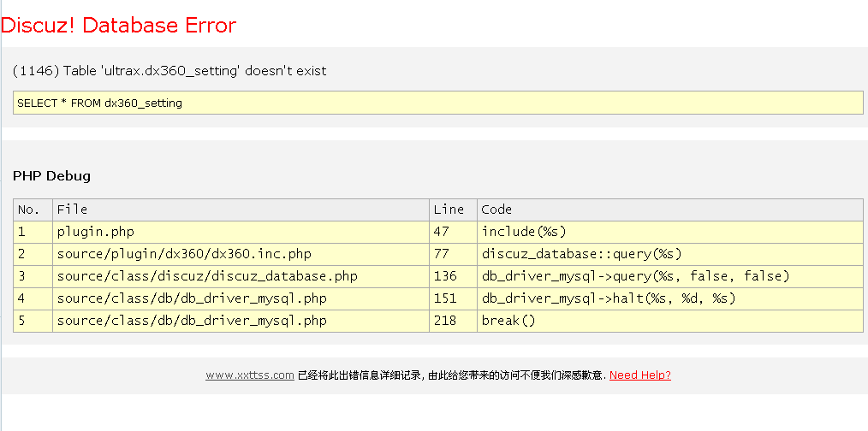
Task: Click the error message Table 'ultrax.dx360_setting' doesn't exist
Action: (x=169, y=71)
